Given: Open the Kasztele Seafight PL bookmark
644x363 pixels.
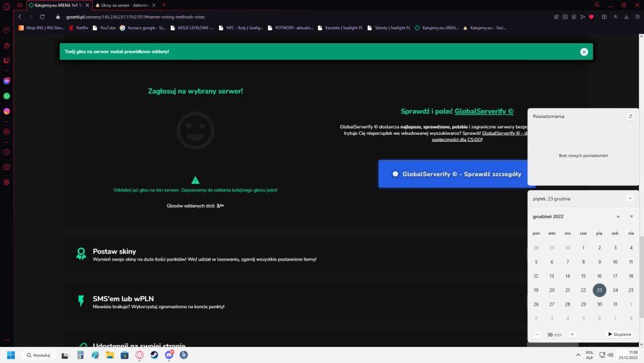Looking at the screenshot, I should pyautogui.click(x=340, y=28).
